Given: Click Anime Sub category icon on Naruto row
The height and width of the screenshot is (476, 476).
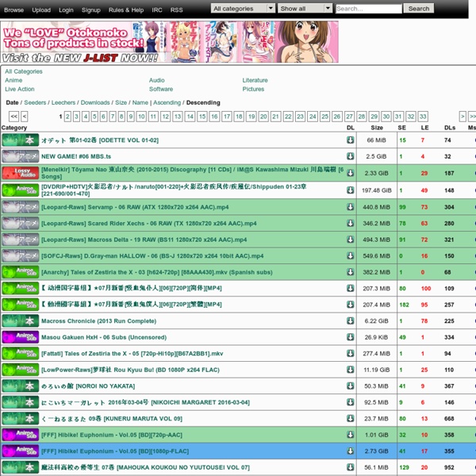Looking at the screenshot, I should pyautogui.click(x=21, y=190).
